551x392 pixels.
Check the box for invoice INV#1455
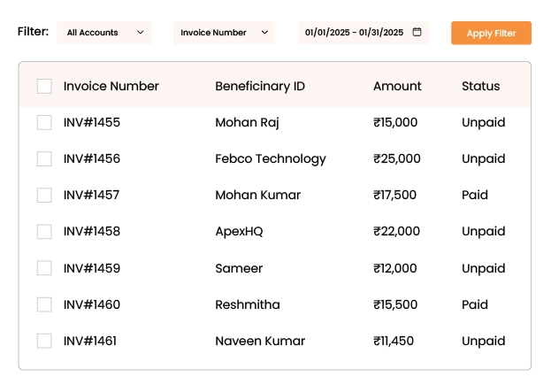(44, 122)
